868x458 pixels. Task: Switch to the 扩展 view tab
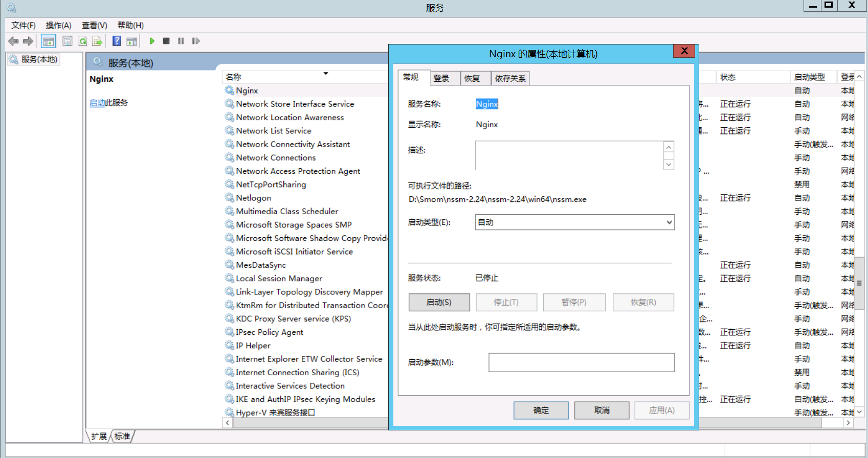(x=99, y=436)
